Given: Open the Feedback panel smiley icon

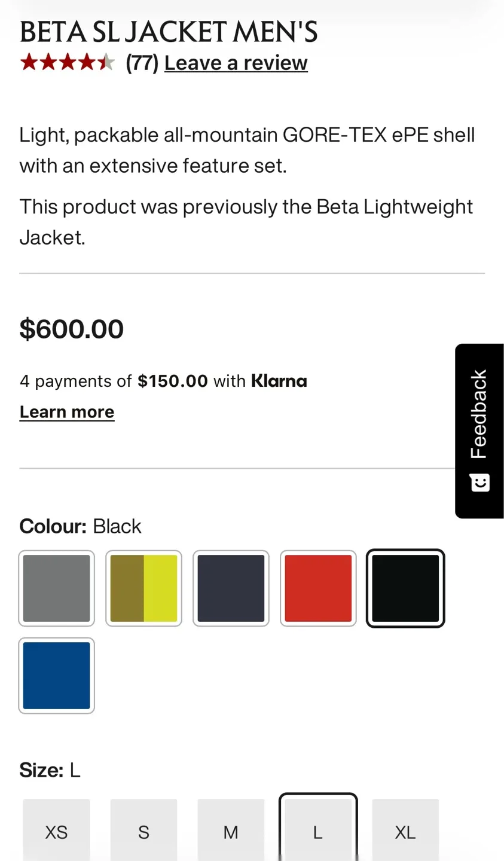Looking at the screenshot, I should coord(479,483).
